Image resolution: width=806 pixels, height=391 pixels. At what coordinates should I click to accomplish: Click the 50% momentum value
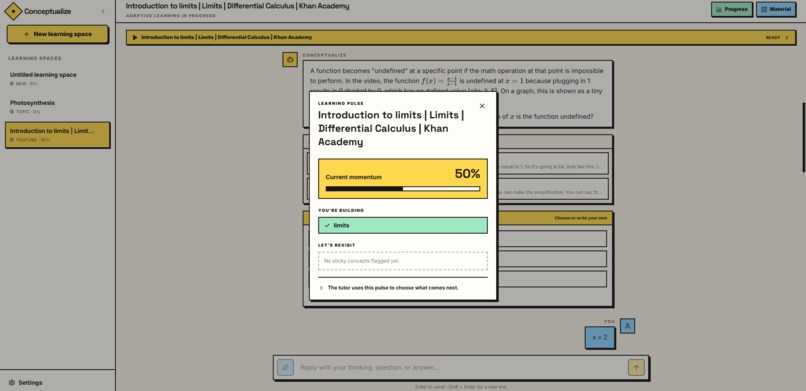pos(467,174)
